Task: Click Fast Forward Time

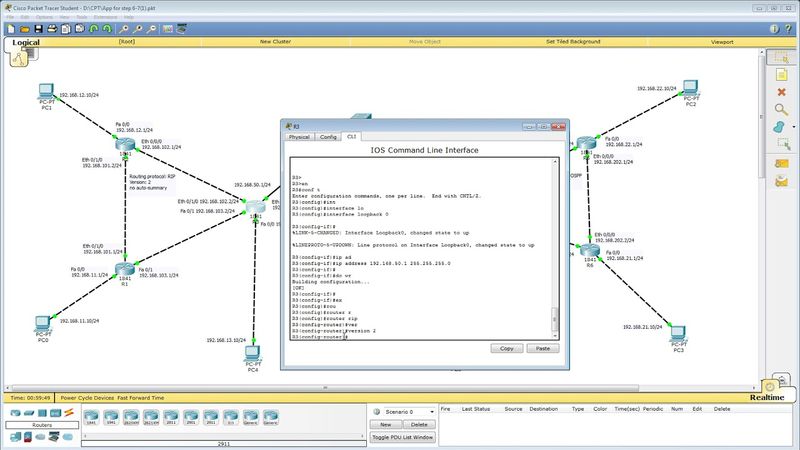Action: (x=141, y=397)
